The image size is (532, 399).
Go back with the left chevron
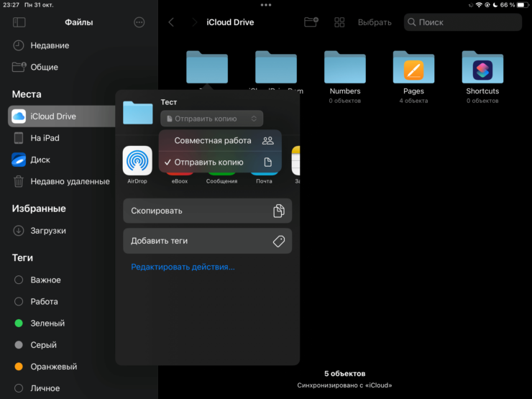(171, 22)
